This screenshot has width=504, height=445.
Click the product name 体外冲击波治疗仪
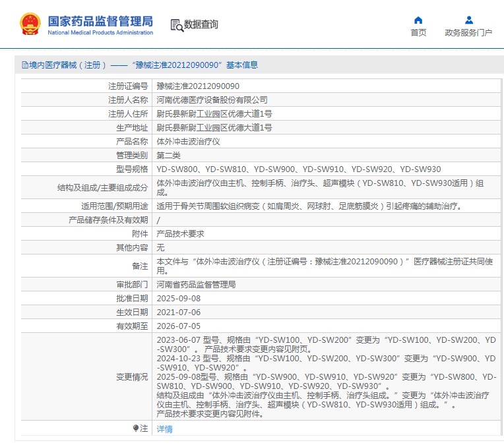coord(188,142)
